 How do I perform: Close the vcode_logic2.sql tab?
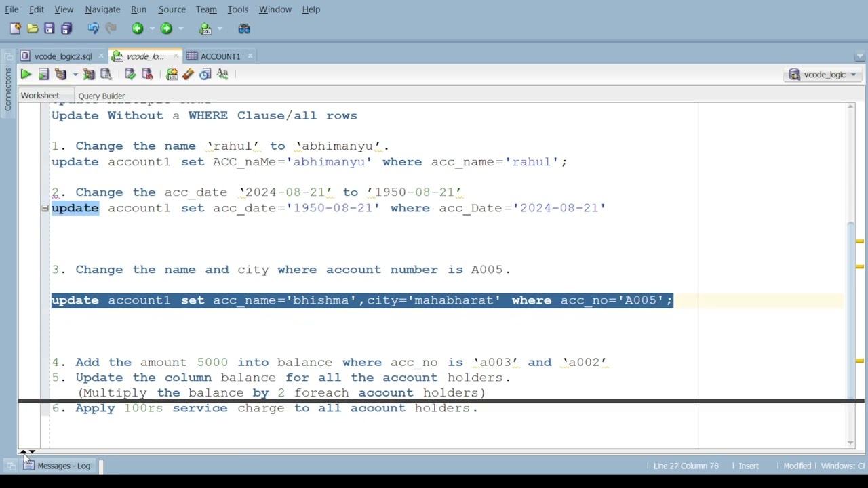coord(100,56)
